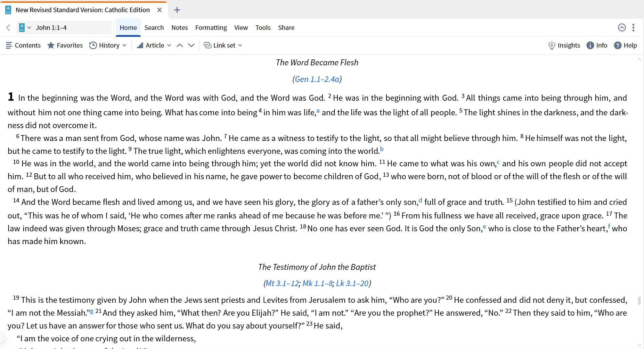Open the resource Info panel
The height and width of the screenshot is (349, 644).
point(597,45)
